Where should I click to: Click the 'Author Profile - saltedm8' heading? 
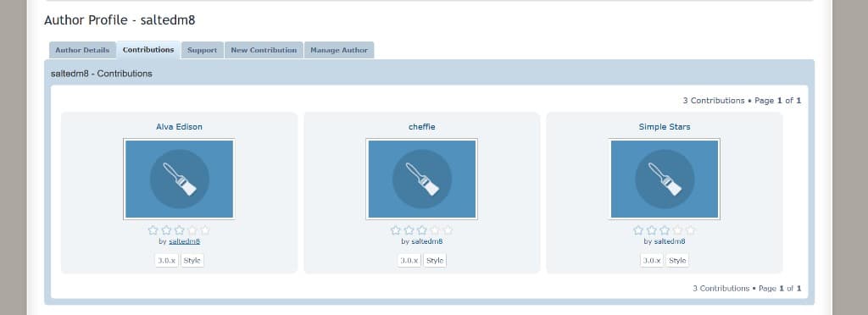pyautogui.click(x=120, y=20)
